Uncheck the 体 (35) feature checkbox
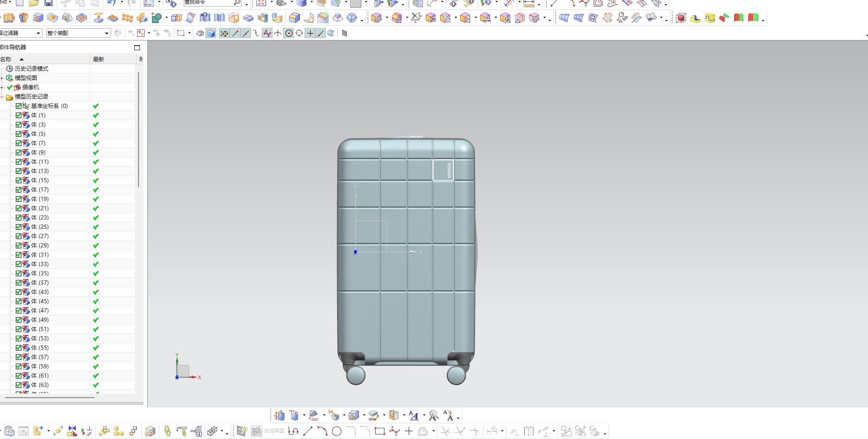Screen dimensions: 868x439 [x=19, y=273]
